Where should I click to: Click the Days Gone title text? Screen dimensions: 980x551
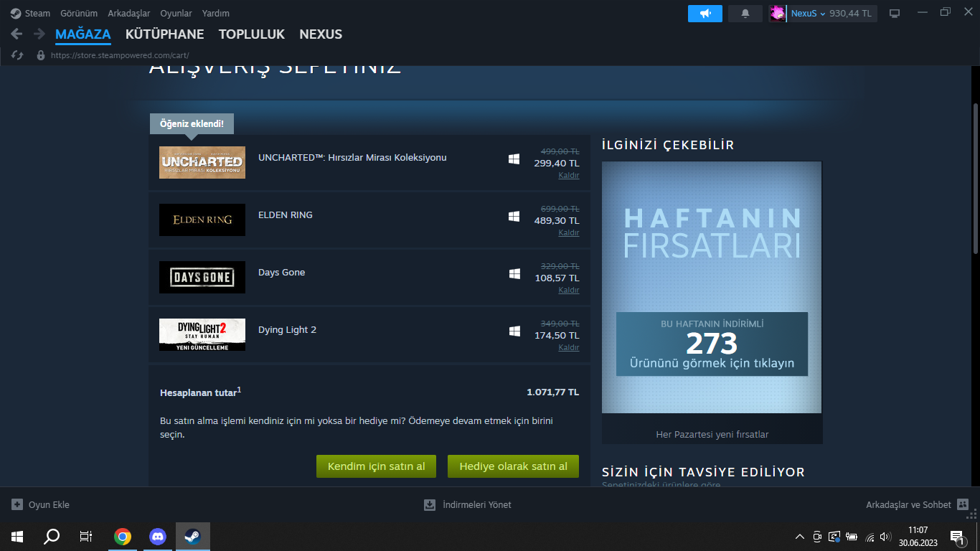pos(282,273)
